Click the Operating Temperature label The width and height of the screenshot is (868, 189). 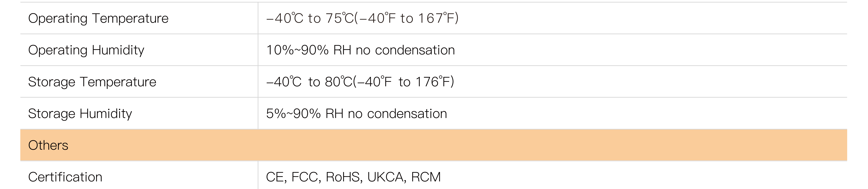pos(98,18)
